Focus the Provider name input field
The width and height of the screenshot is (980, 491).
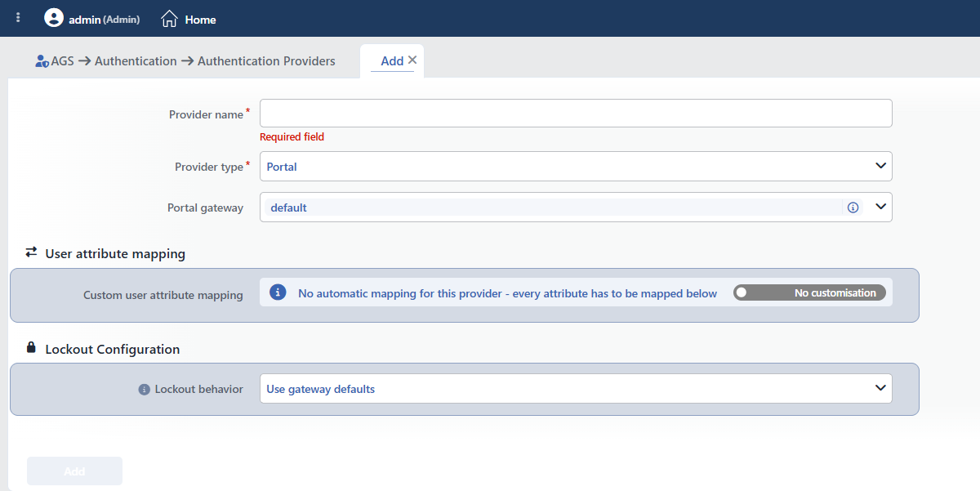pyautogui.click(x=576, y=113)
